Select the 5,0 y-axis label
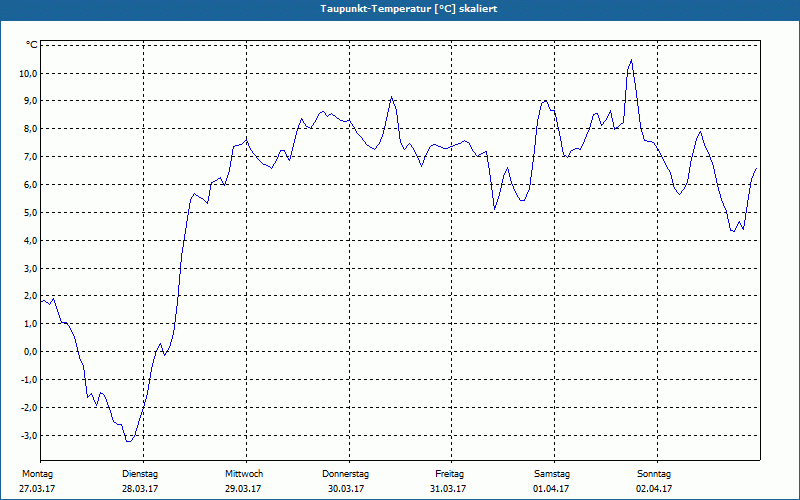 30,212
